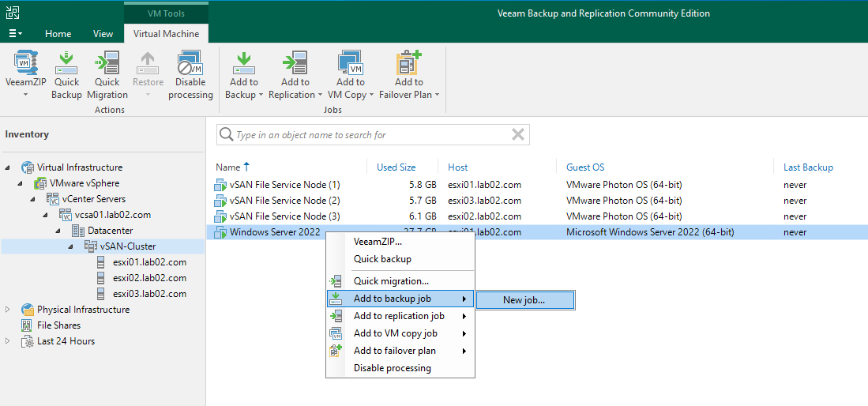Focus the object name search field
This screenshot has width=868, height=406.
tap(373, 134)
